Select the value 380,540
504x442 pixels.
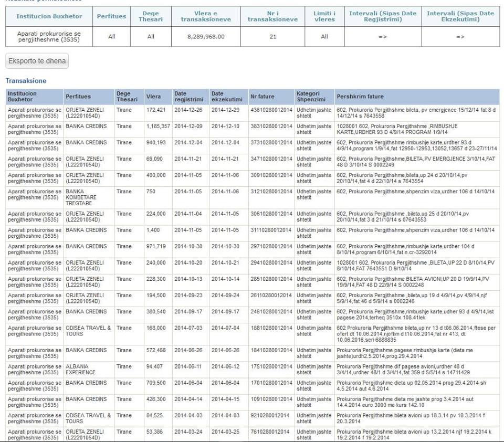click(x=156, y=312)
